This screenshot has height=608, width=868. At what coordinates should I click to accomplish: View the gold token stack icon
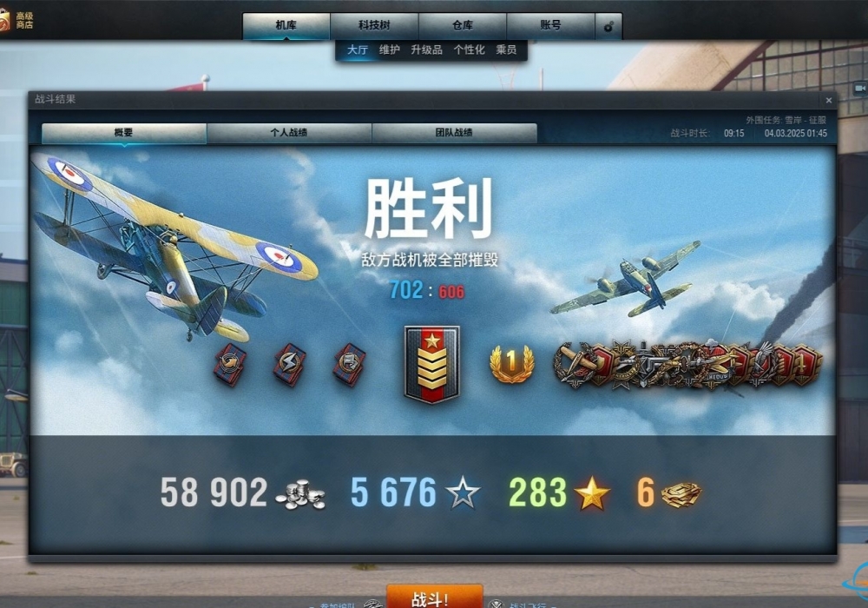coord(681,494)
